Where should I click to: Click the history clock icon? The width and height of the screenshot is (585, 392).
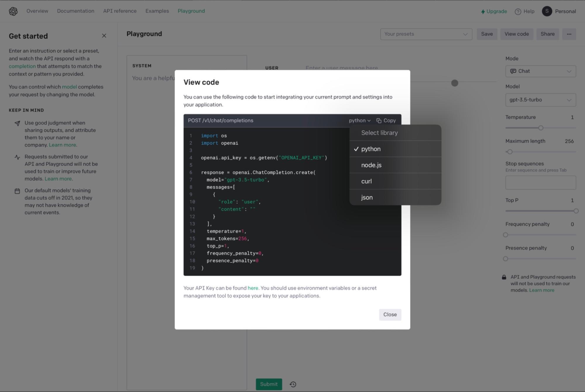coord(293,384)
